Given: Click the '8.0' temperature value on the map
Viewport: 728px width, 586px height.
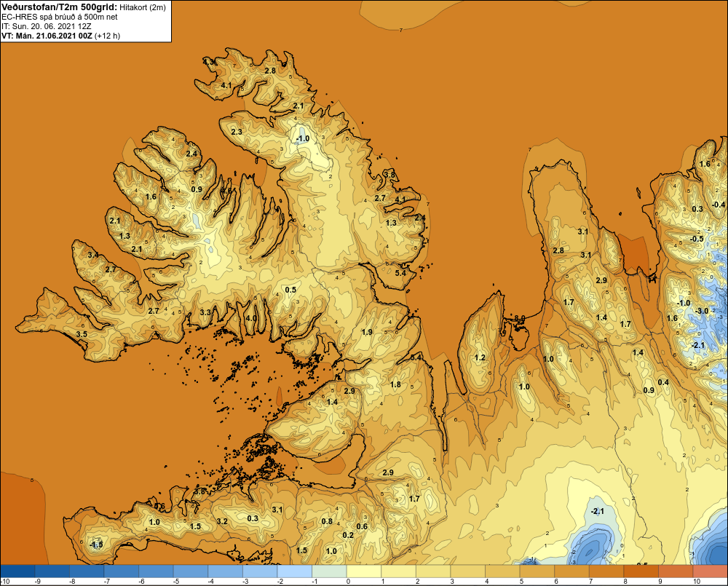Looking at the screenshot, I should click(520, 318).
